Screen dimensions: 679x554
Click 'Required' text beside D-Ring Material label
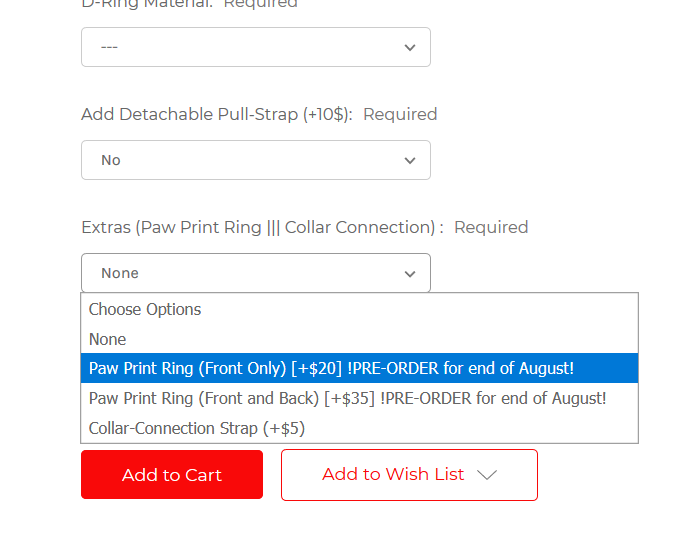260,4
